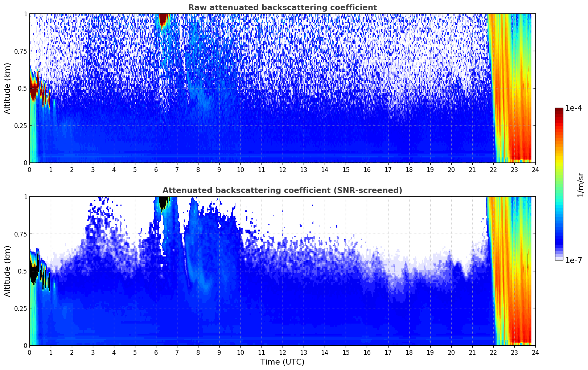Click hour "10" tick under the SNR-screened plot
Viewport: 588px width, 370px height.
pyautogui.click(x=240, y=352)
